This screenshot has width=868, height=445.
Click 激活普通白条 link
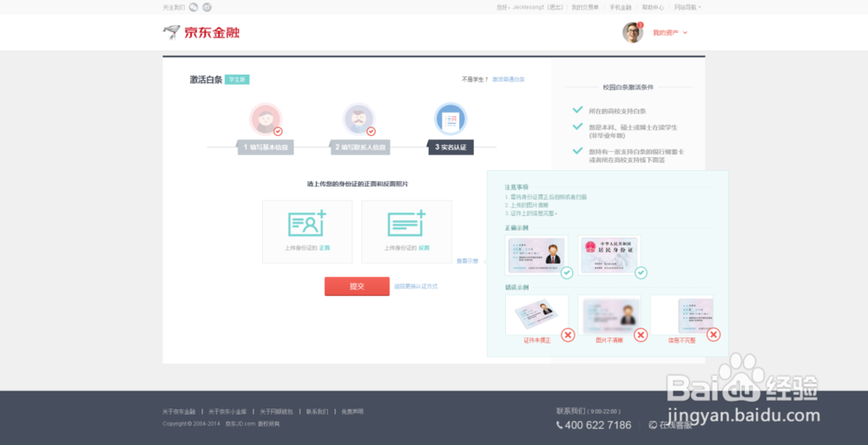[508, 80]
